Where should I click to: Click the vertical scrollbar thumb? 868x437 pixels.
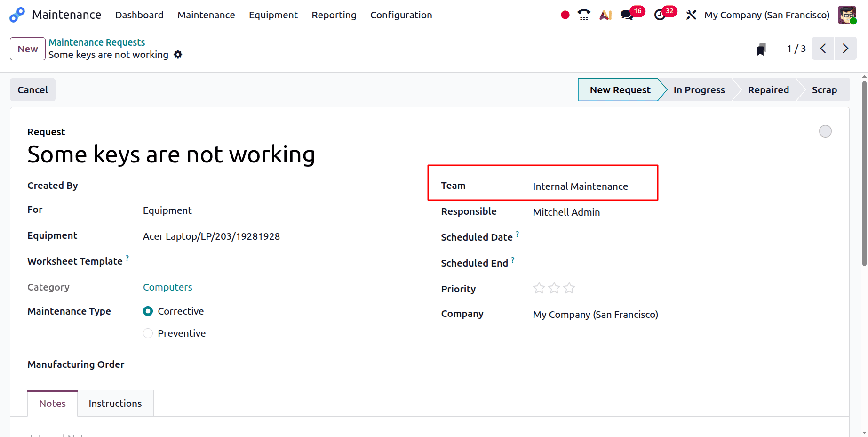pyautogui.click(x=864, y=173)
